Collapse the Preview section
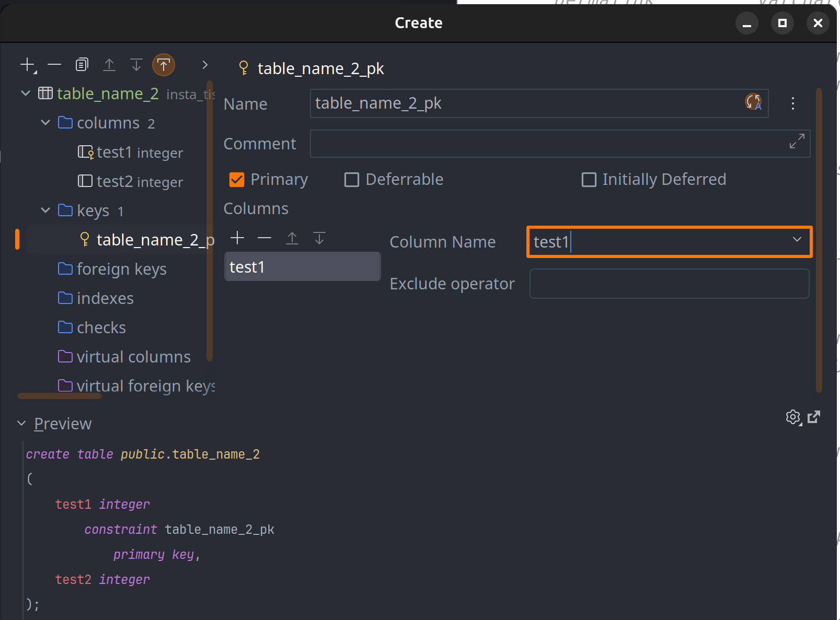The width and height of the screenshot is (840, 620). pos(21,424)
